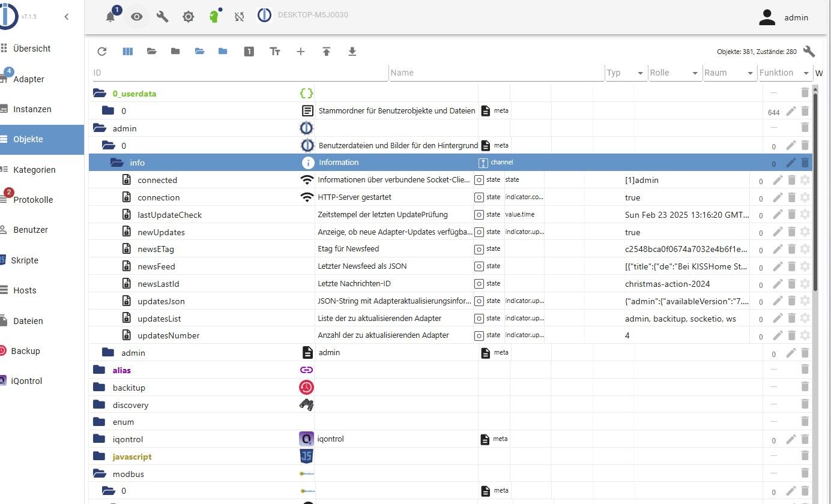The image size is (831, 504).
Task: Click 'HTTP-Server gestartet' in the connection row
Action: 354,197
